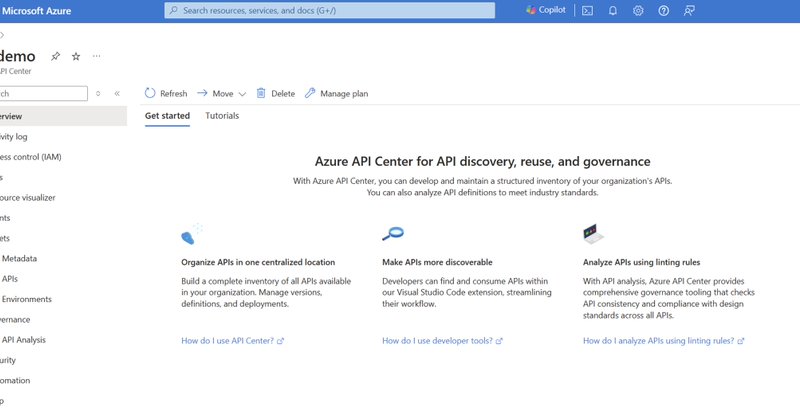Click Manage plan in the toolbar
The width and height of the screenshot is (800, 419).
click(x=337, y=93)
